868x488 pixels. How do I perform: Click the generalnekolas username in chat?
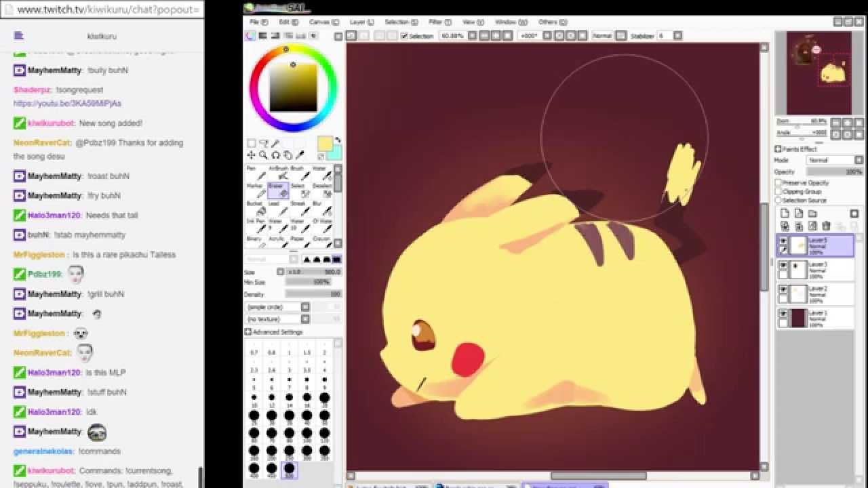coord(43,451)
